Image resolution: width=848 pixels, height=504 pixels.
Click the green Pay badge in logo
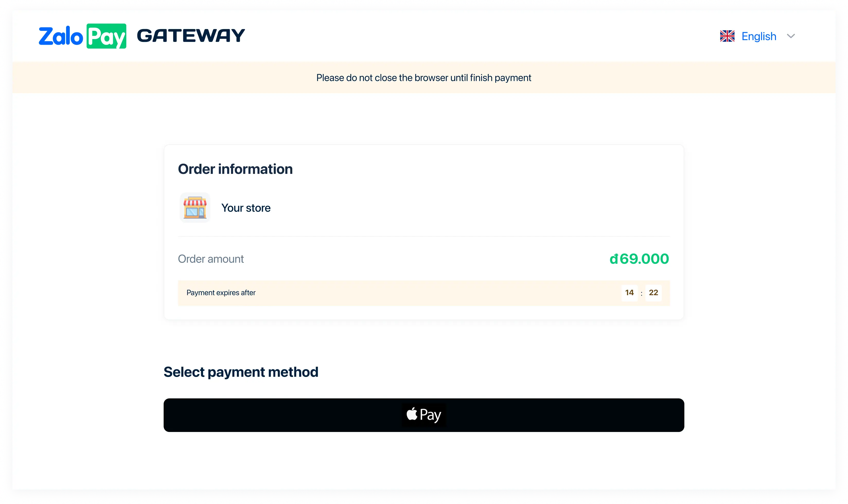[x=106, y=36]
